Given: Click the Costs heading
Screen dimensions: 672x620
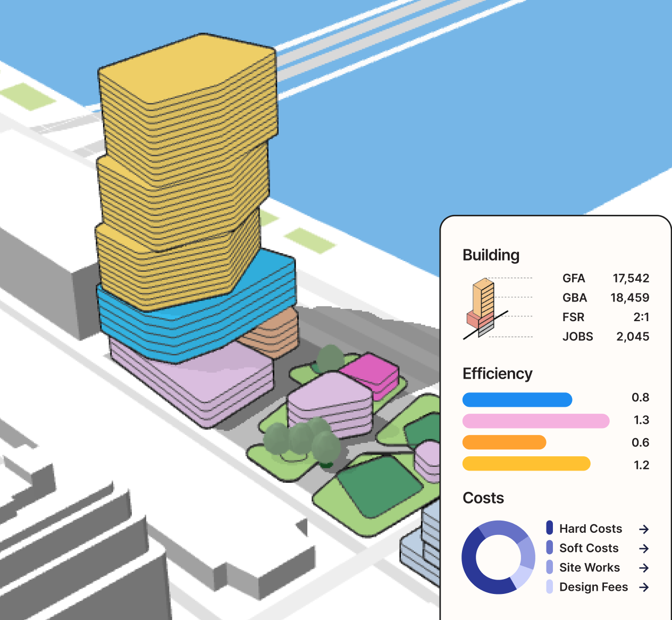Looking at the screenshot, I should click(x=483, y=498).
